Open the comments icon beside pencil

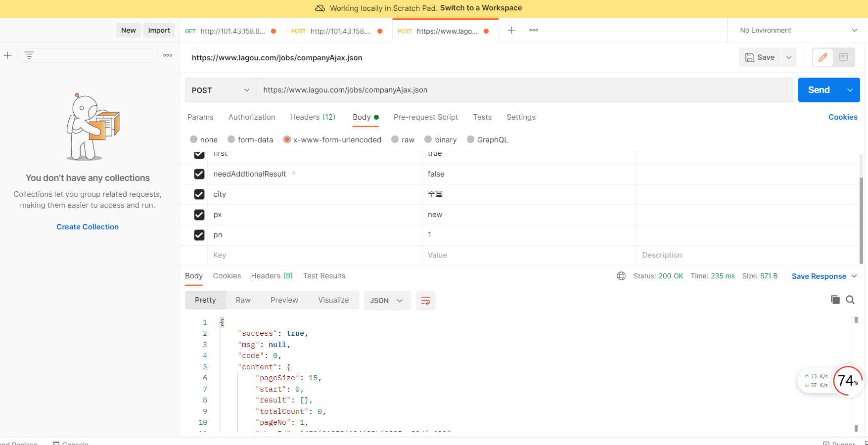pyautogui.click(x=843, y=57)
